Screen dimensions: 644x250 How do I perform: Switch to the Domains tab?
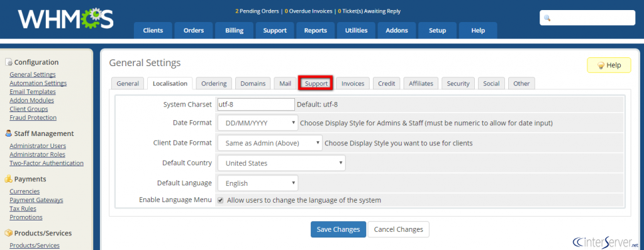[x=253, y=84]
